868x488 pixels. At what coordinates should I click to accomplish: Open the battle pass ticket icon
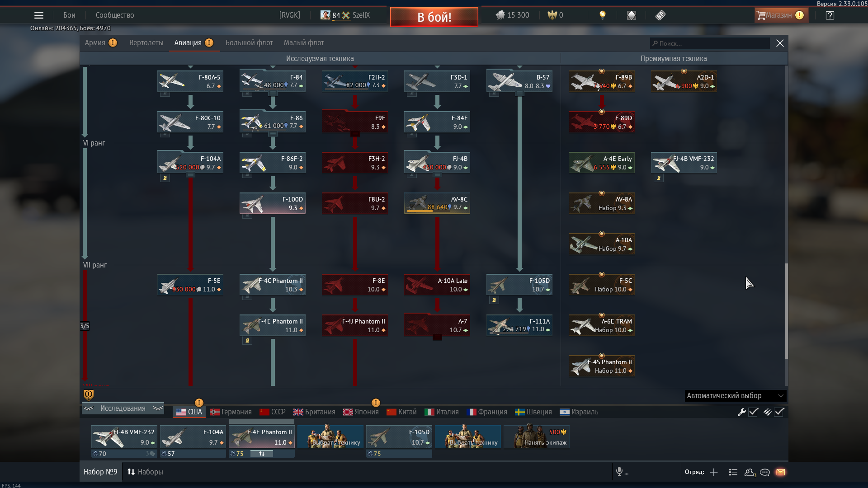click(x=660, y=15)
